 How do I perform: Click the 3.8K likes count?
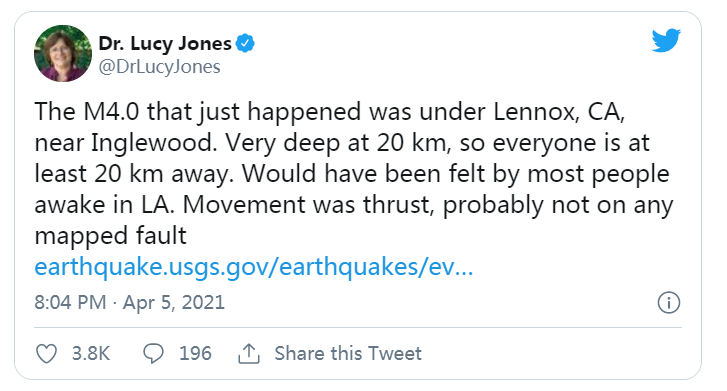pyautogui.click(x=91, y=353)
